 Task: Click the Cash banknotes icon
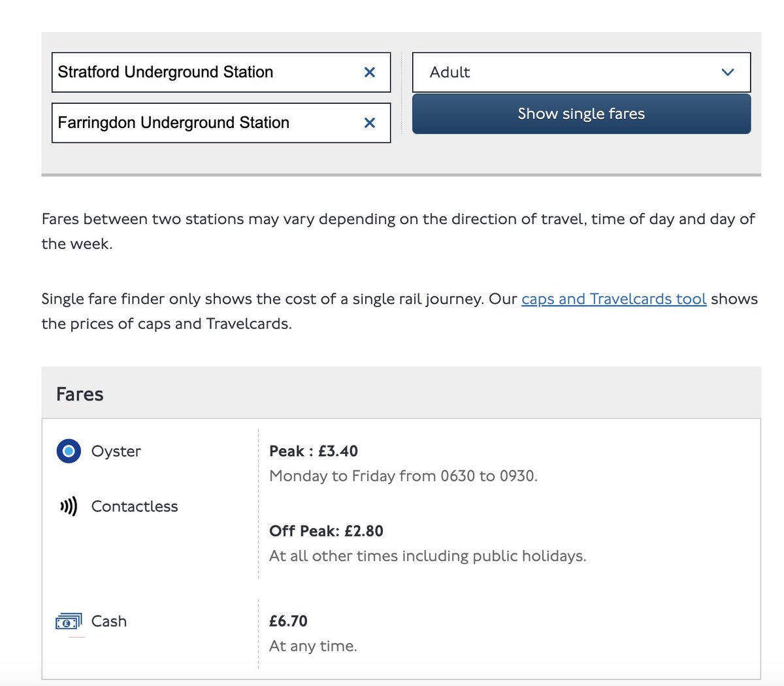pyautogui.click(x=69, y=621)
